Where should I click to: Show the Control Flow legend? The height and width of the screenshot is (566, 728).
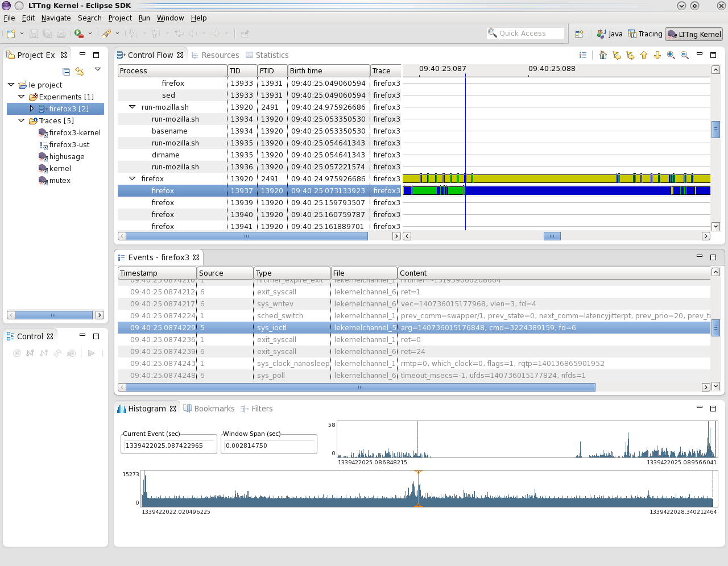coord(583,55)
